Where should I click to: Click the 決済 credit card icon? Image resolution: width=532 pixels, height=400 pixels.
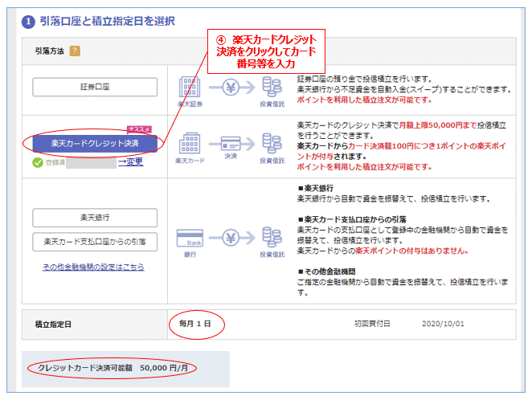click(x=231, y=145)
